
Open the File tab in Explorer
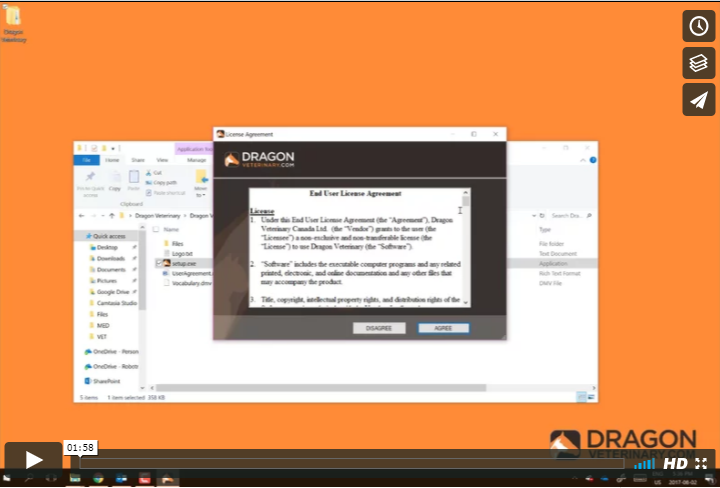pos(86,160)
